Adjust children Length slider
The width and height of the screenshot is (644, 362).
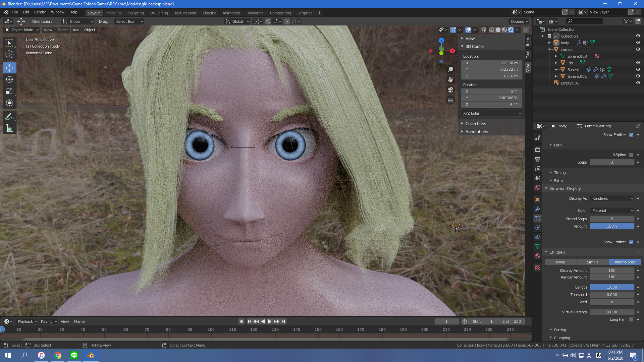[612, 287]
